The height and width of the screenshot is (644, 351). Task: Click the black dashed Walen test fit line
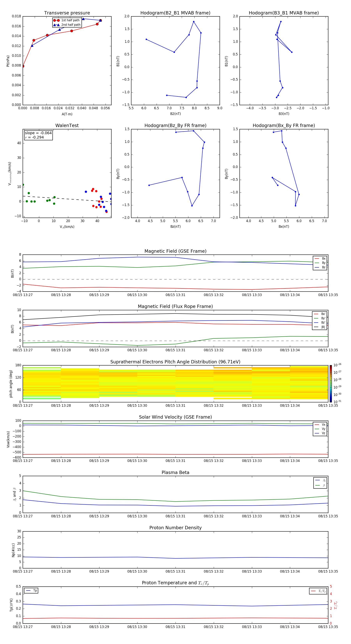[x=67, y=199]
